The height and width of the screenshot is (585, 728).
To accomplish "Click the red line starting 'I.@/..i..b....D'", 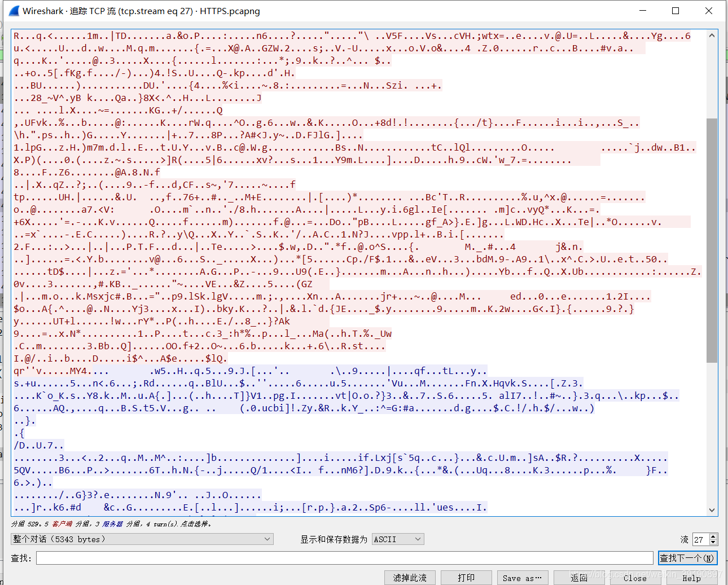I will click(x=120, y=358).
